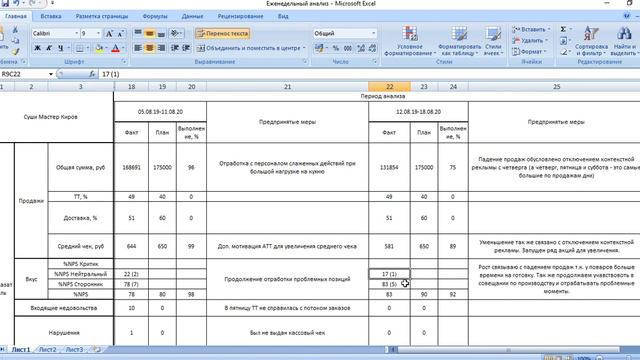Click the Format Painter brush icon
This screenshot has height=360, width=640.
coord(15,51)
